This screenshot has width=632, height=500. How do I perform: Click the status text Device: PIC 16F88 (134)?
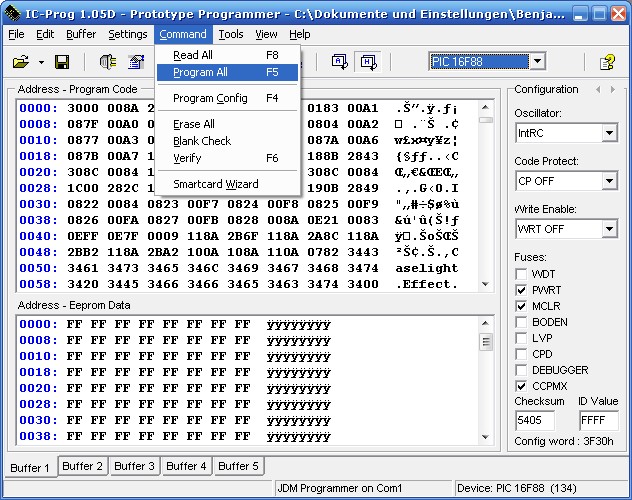pyautogui.click(x=517, y=488)
